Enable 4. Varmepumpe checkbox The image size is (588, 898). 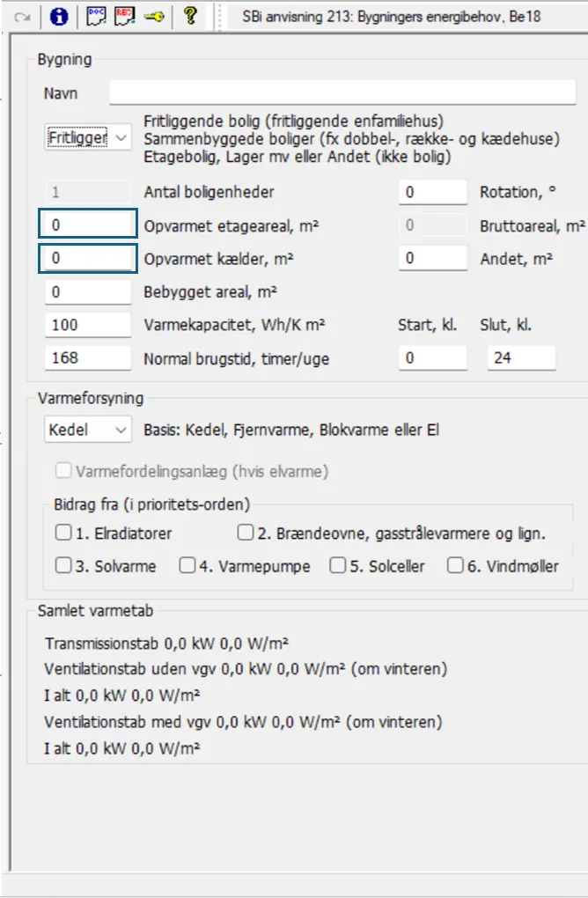click(187, 565)
